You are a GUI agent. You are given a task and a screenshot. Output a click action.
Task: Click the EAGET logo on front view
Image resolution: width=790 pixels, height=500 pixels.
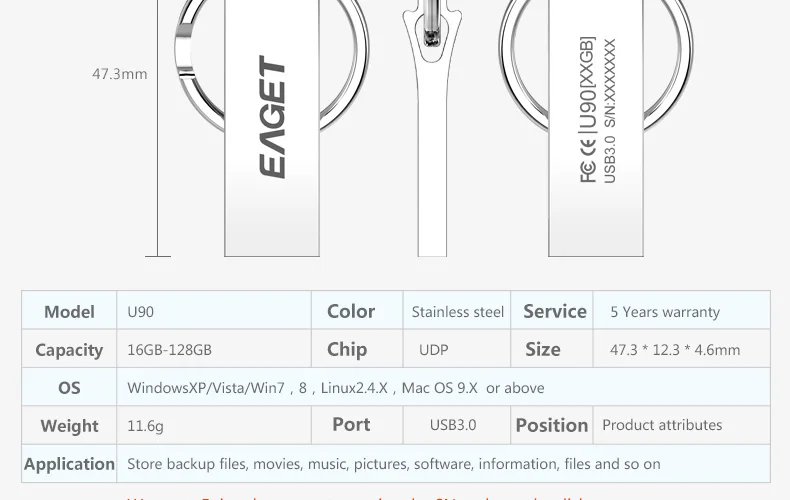pos(272,117)
